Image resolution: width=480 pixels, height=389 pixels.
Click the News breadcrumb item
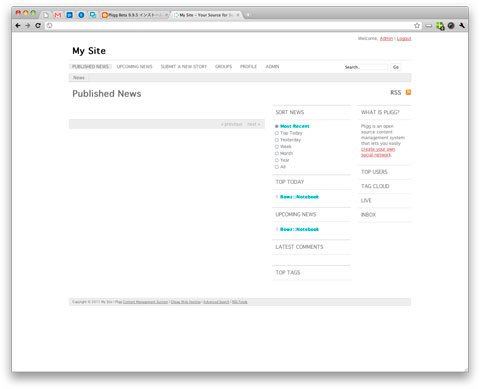click(79, 78)
